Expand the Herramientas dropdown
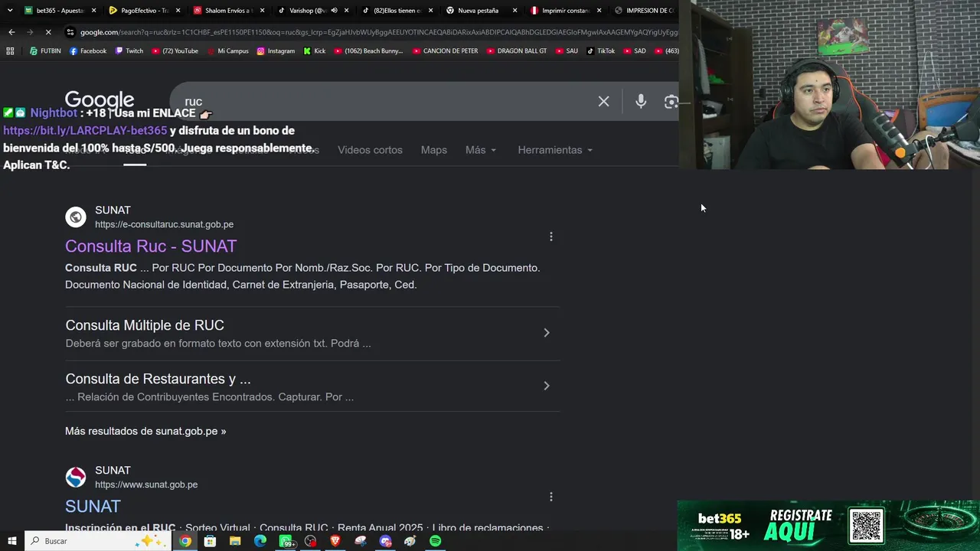Image resolution: width=980 pixels, height=551 pixels. (555, 150)
